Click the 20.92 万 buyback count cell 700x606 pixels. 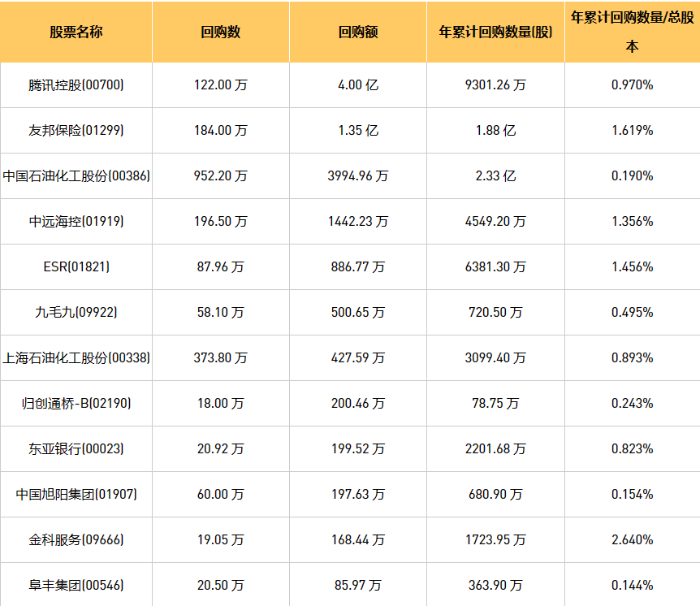pos(221,448)
